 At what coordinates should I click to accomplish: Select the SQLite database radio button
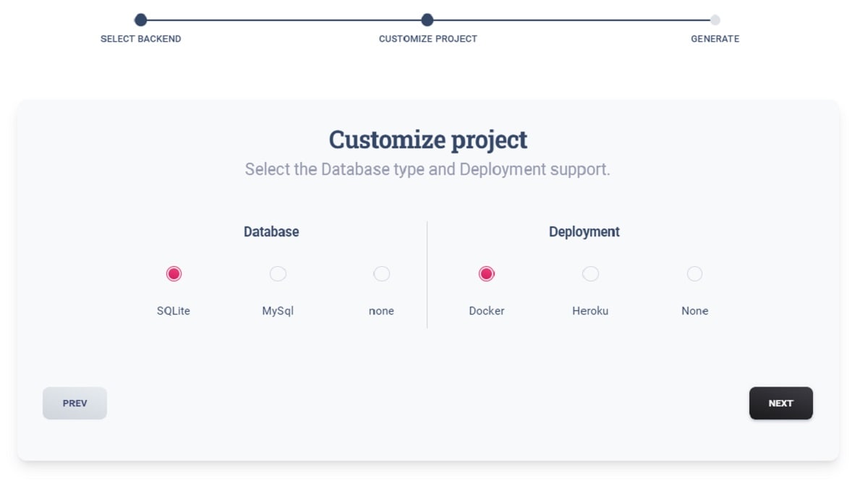[x=174, y=273]
